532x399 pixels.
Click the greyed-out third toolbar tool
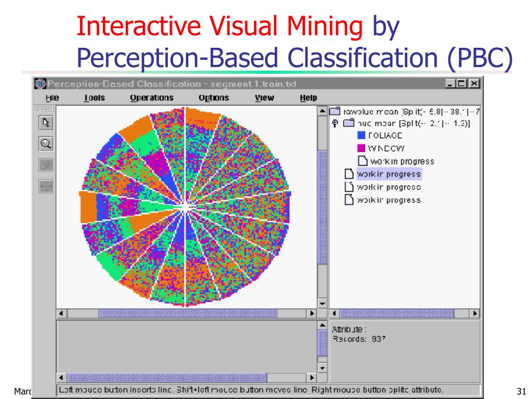point(46,165)
